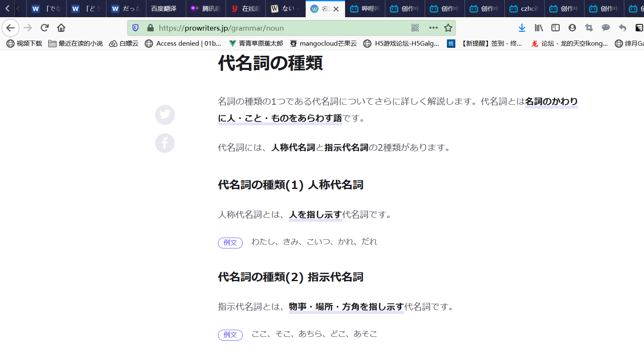Open the Firefox account menu
644x362 pixels.
pos(572,28)
